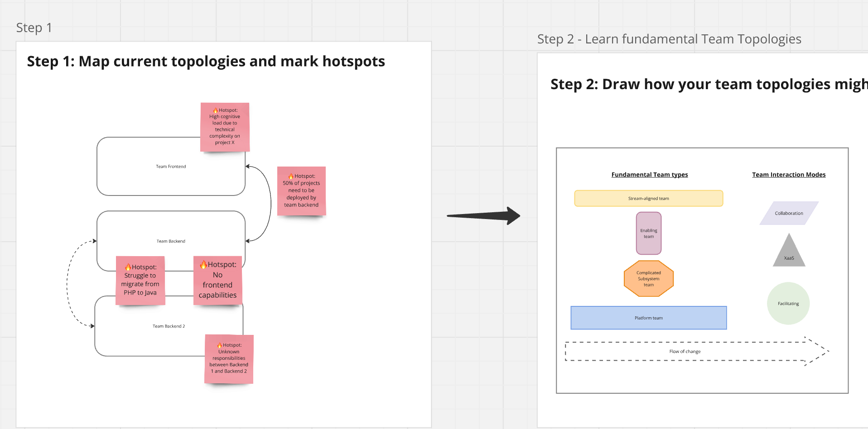Screen dimensions: 868x429
Task: Select the Step 2 frame title label
Action: 669,39
